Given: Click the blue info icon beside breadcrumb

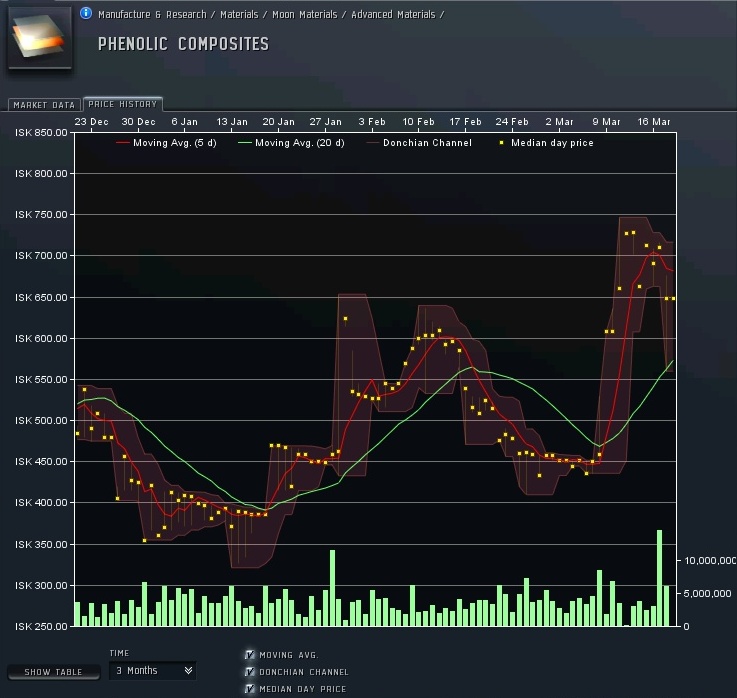Looking at the screenshot, I should [x=86, y=13].
